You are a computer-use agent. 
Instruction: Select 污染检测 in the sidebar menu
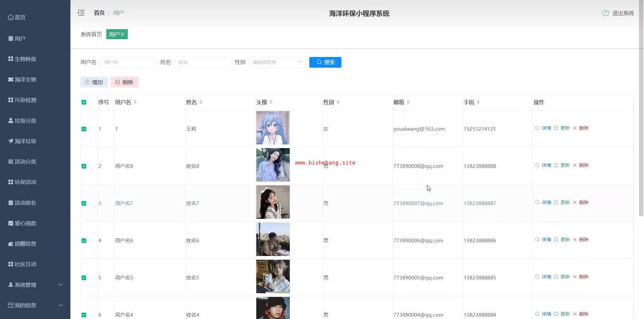pyautogui.click(x=25, y=100)
